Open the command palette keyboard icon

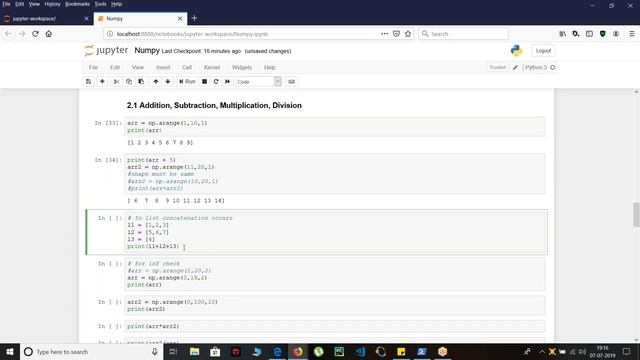pos(291,82)
